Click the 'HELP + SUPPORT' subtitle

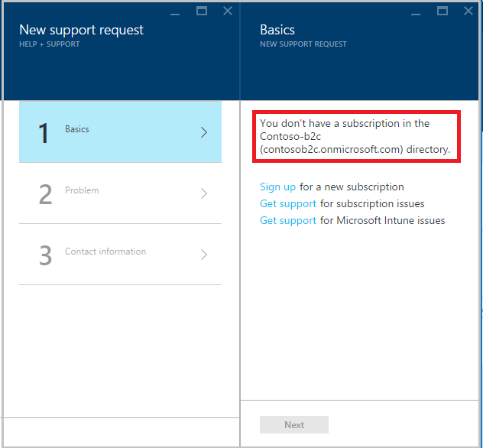[49, 44]
